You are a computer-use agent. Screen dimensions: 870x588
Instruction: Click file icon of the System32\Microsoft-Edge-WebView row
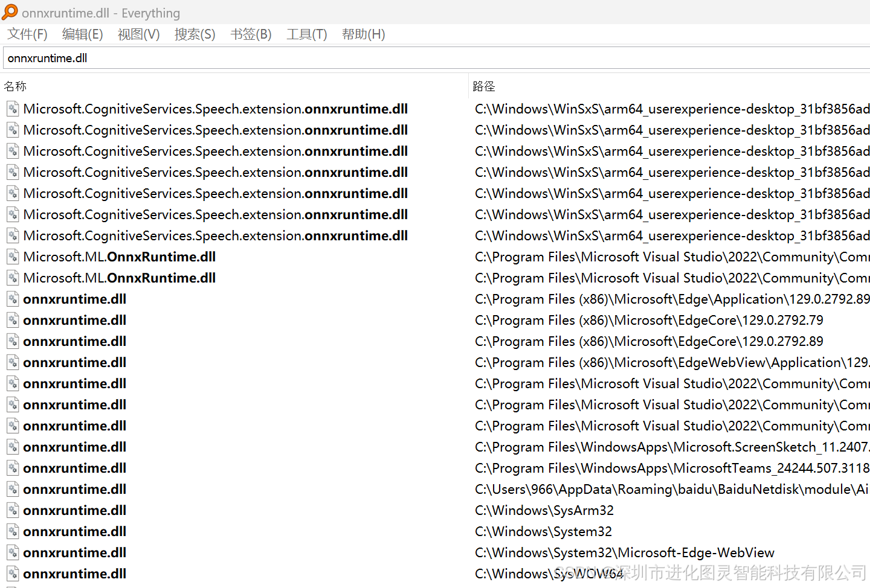tap(13, 552)
